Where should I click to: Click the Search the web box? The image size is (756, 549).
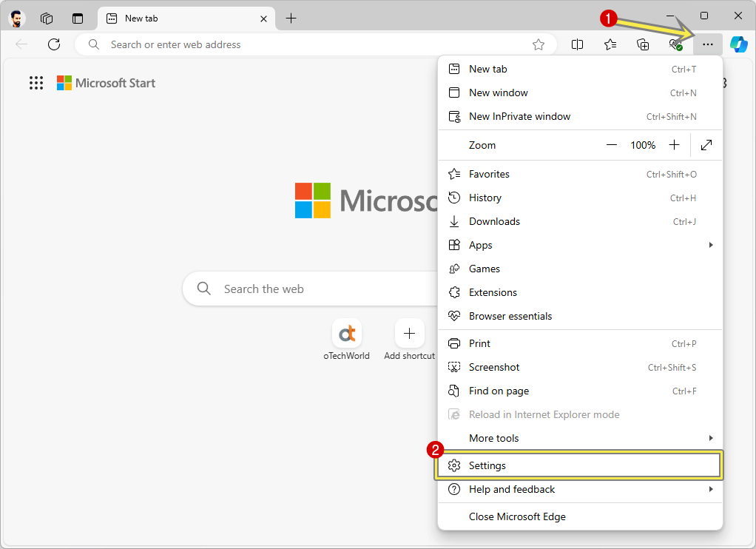309,289
